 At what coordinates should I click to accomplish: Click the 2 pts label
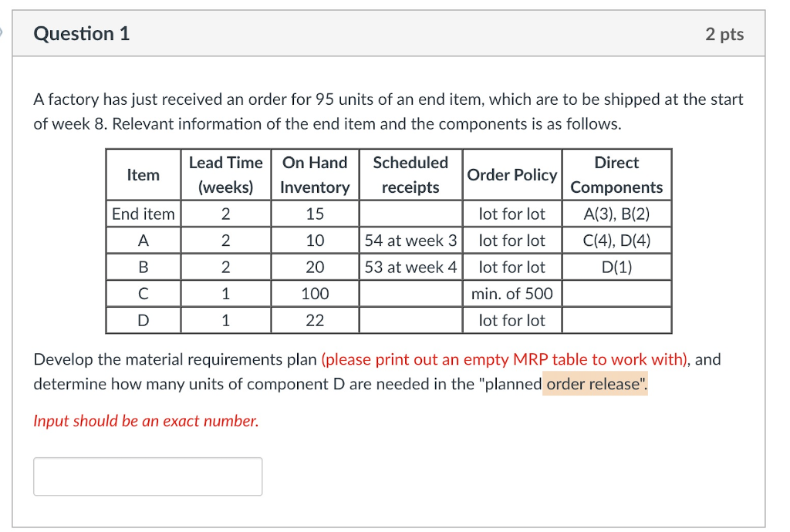point(724,34)
